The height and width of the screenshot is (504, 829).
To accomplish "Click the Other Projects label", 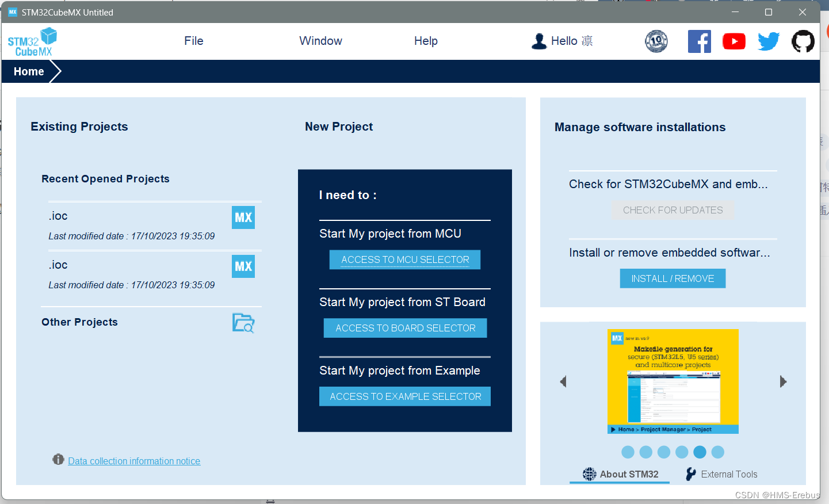I will tap(79, 322).
